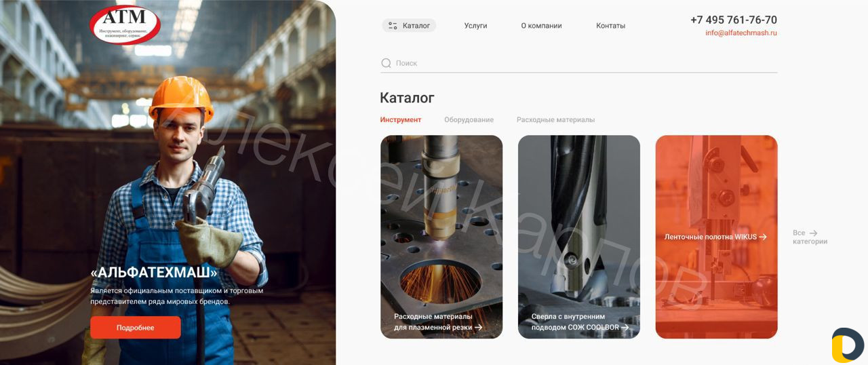Click the ATM company logo

(125, 25)
